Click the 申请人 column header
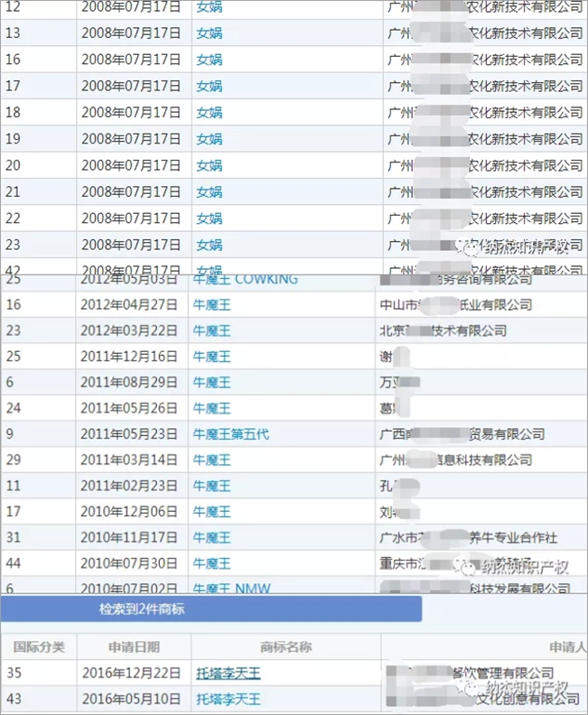Image resolution: width=588 pixels, height=715 pixels. point(568,647)
